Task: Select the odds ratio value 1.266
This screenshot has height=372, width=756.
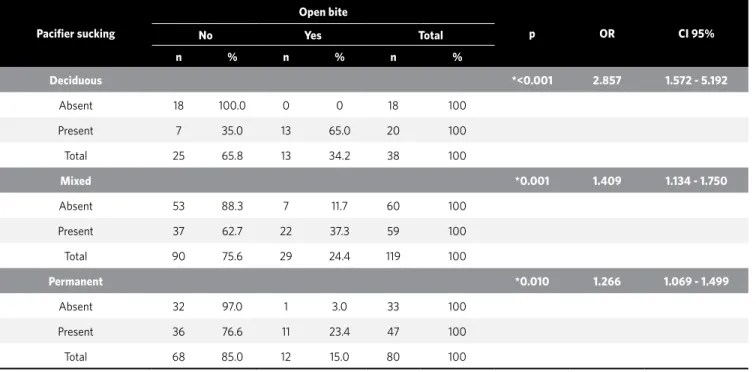Action: [607, 281]
